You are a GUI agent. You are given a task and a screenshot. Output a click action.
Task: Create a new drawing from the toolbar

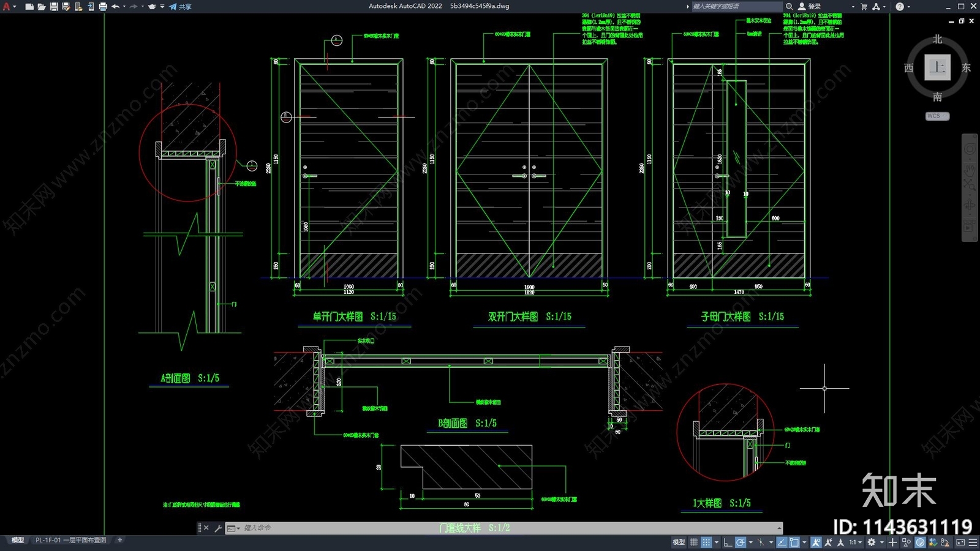point(29,6)
